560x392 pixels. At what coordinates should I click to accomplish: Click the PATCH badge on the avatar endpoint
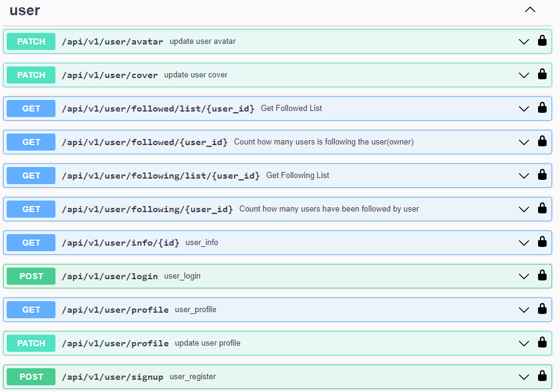pos(30,41)
